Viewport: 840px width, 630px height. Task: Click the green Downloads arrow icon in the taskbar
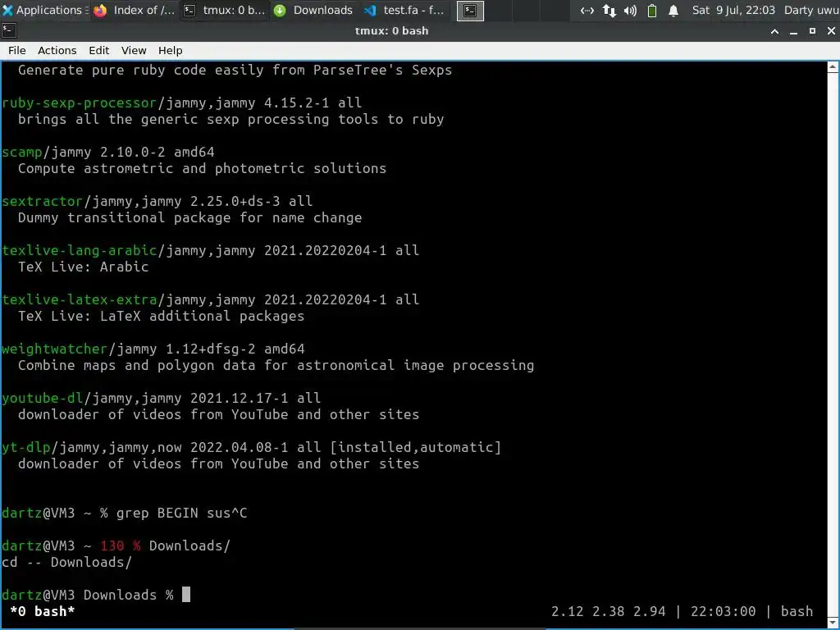280,10
